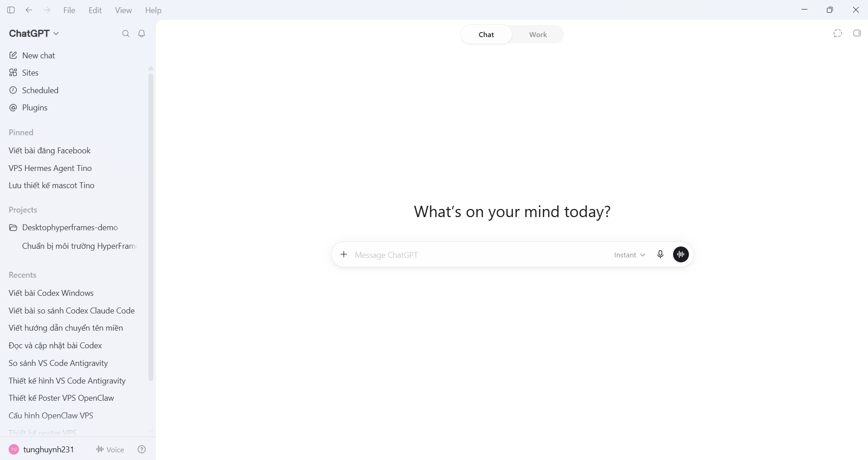Start dictation with the microphone icon
The height and width of the screenshot is (460, 868).
click(660, 255)
